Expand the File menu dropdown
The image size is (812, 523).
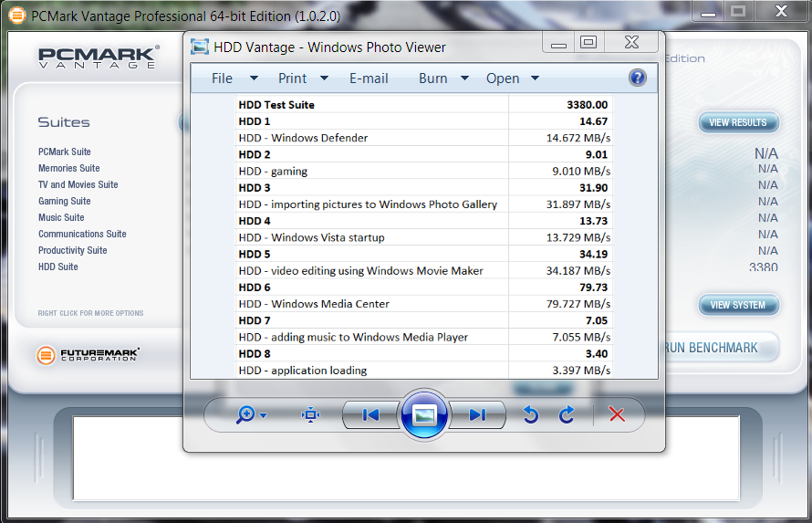pos(234,78)
